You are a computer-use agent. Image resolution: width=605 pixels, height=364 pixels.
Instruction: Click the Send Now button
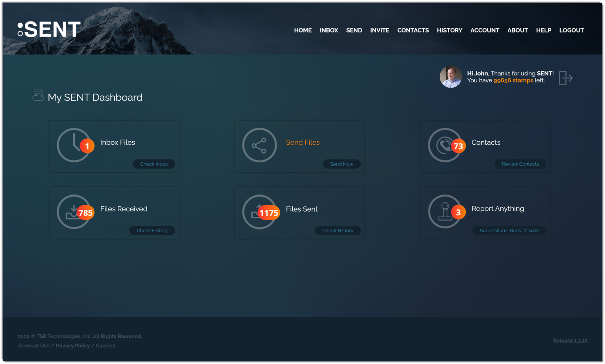point(342,164)
